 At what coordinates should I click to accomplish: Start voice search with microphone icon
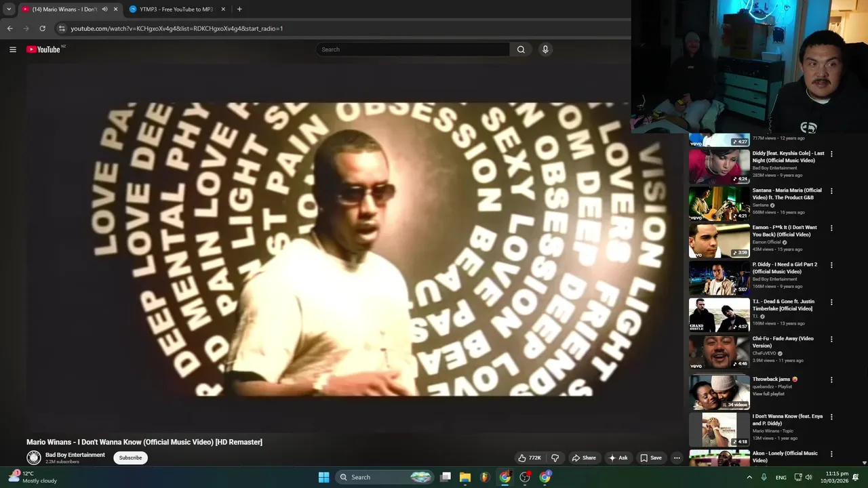pyautogui.click(x=545, y=49)
